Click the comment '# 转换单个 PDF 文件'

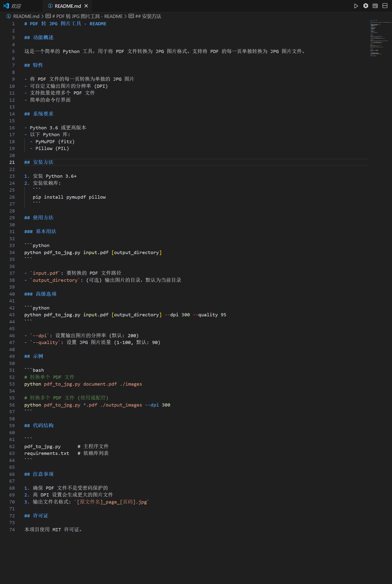pos(49,377)
